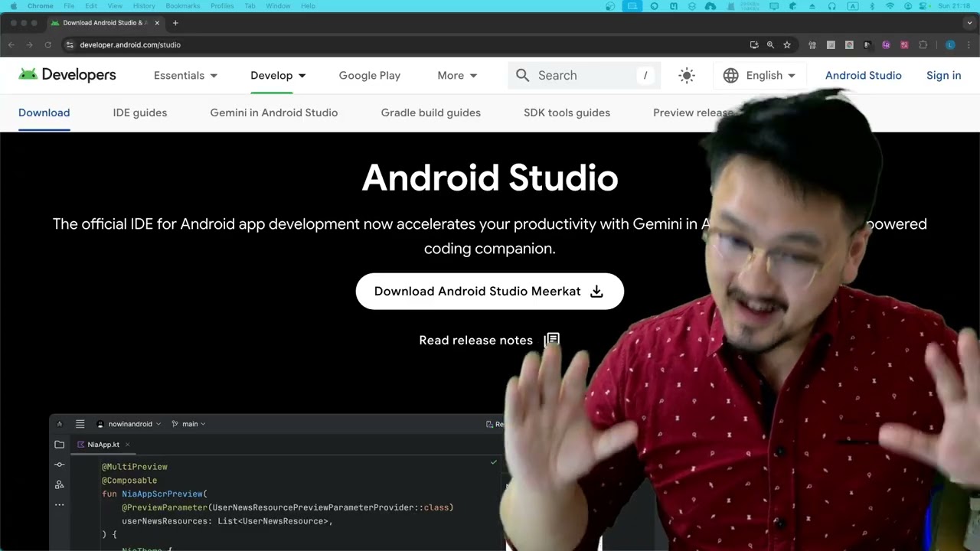Click the pink translate extension icon
This screenshot has height=551, width=980.
click(x=904, y=45)
